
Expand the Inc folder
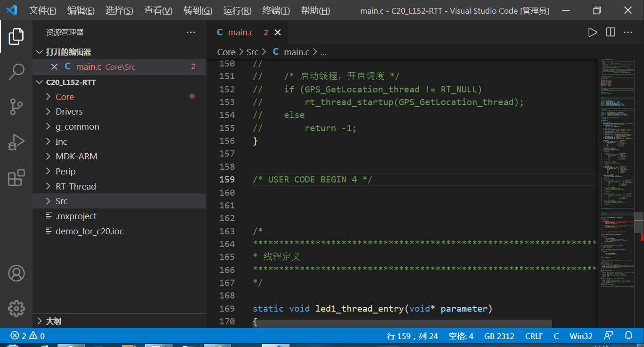click(x=48, y=141)
